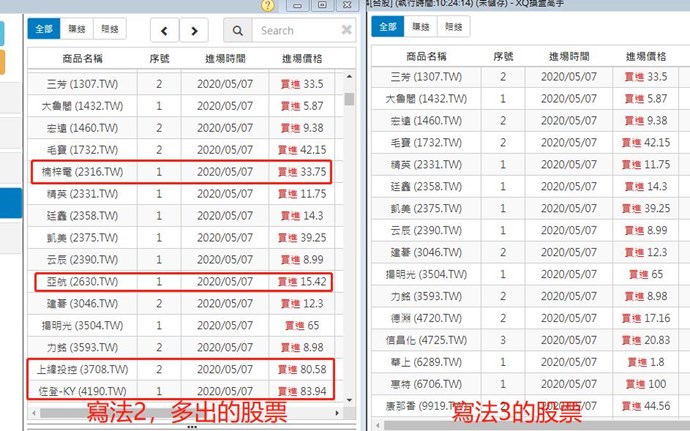Click 買進 100 price cell in the right window

click(x=646, y=384)
